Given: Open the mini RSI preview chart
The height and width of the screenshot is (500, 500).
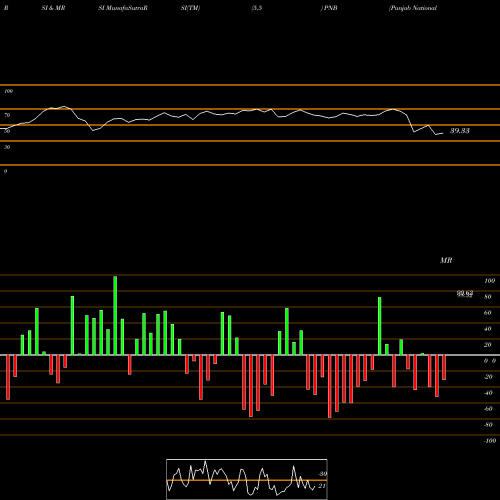Looking at the screenshot, I should [x=247, y=479].
